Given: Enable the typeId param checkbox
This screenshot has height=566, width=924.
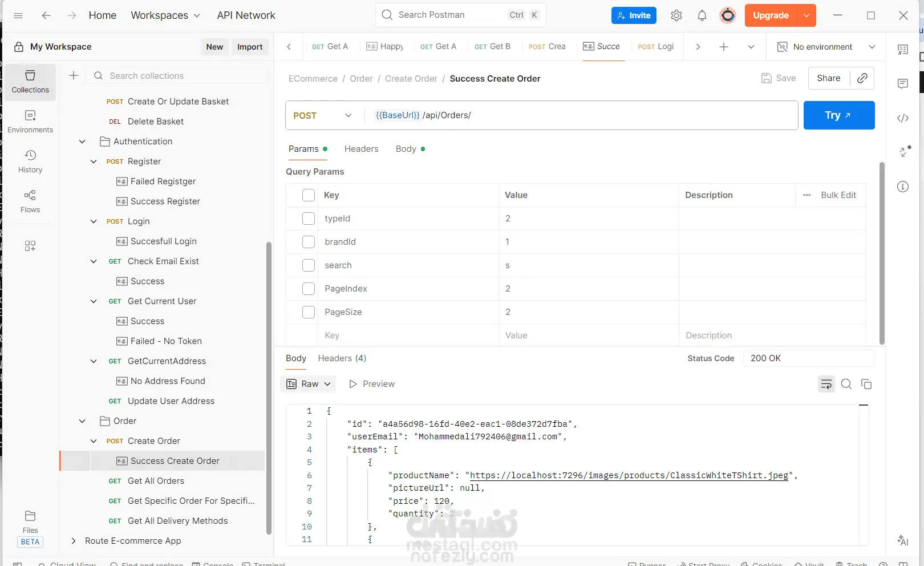Looking at the screenshot, I should coord(309,219).
